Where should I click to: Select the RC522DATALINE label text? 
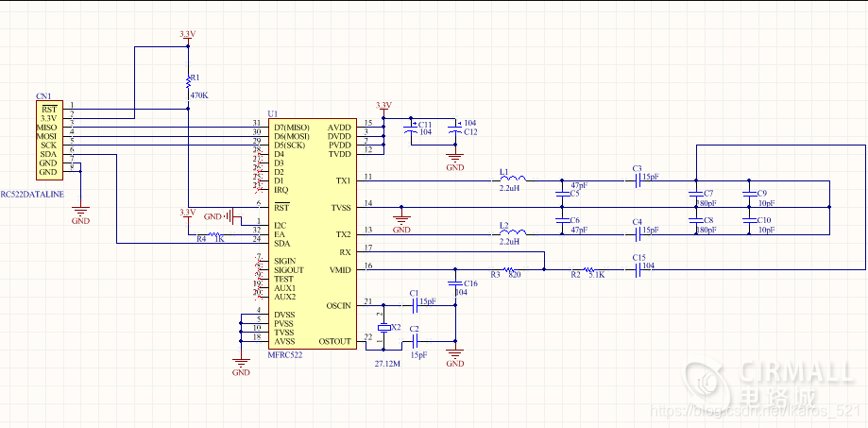pyautogui.click(x=32, y=195)
